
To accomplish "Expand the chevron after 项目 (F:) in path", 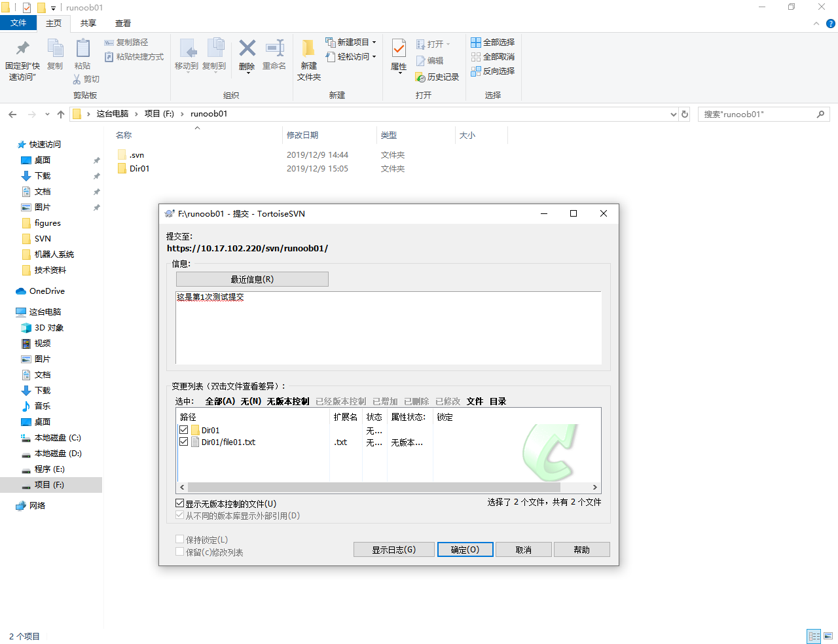I will 182,114.
